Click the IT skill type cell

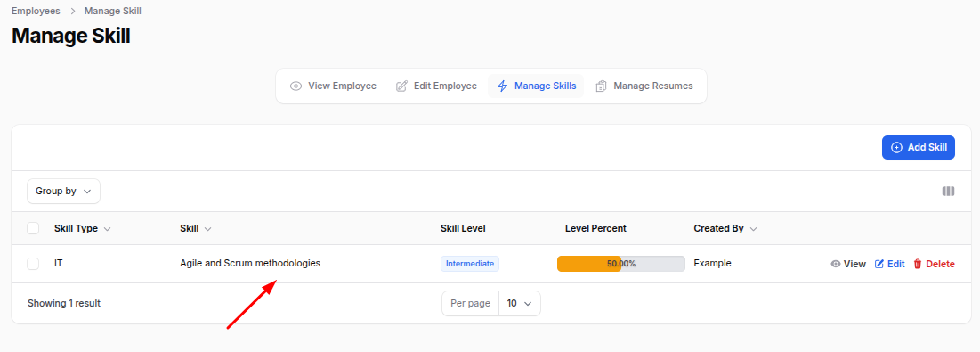tap(58, 263)
